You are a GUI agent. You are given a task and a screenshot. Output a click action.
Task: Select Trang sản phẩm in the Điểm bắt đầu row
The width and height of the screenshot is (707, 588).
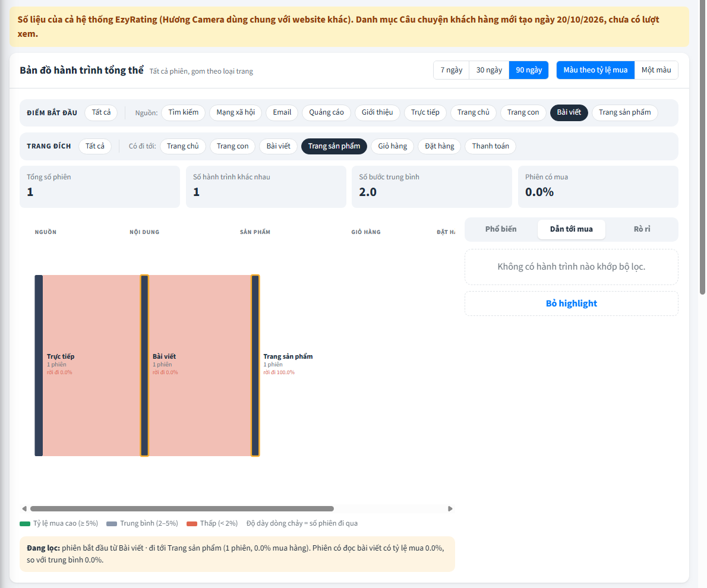(x=625, y=112)
